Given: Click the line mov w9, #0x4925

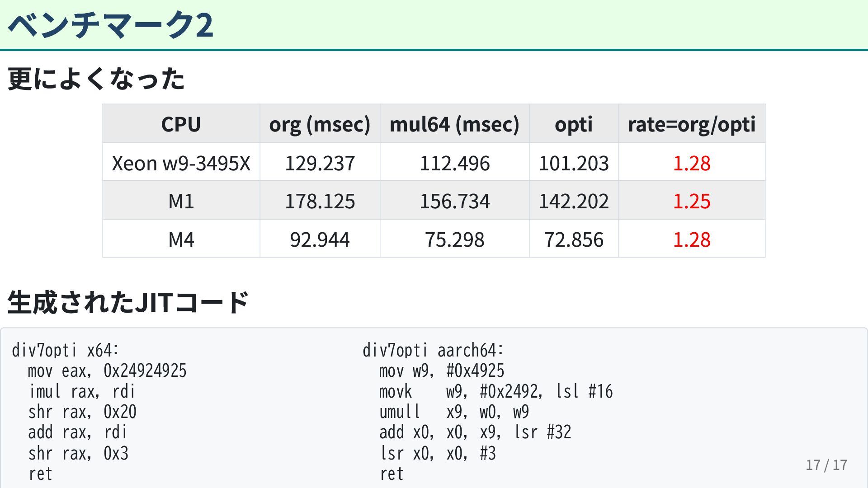Looking at the screenshot, I should pos(442,371).
